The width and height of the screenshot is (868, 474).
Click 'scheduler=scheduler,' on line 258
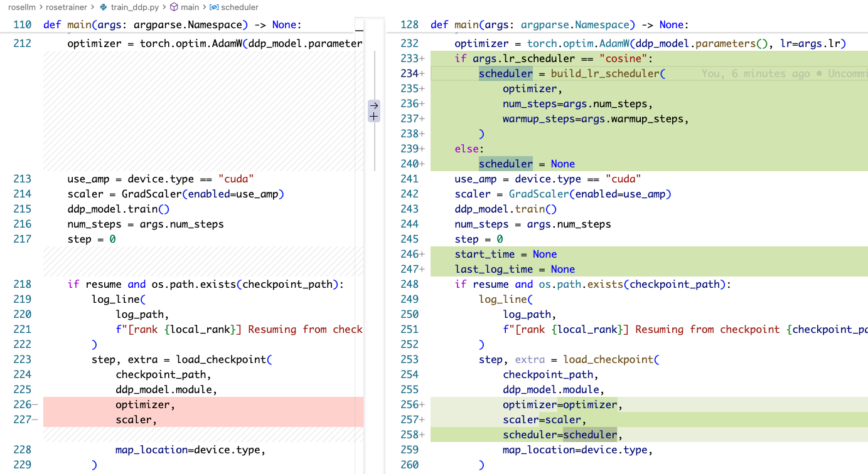pyautogui.click(x=563, y=434)
